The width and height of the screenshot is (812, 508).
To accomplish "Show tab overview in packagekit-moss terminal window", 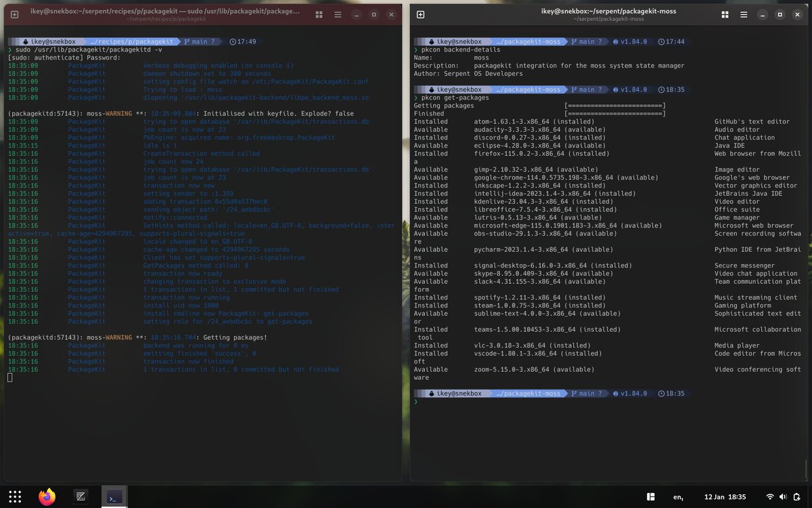I will (726, 14).
